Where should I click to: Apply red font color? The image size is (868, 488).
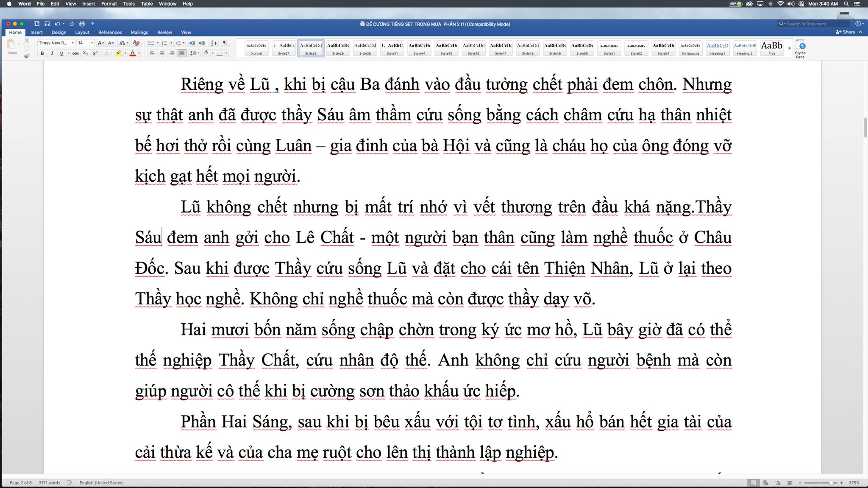[x=133, y=53]
